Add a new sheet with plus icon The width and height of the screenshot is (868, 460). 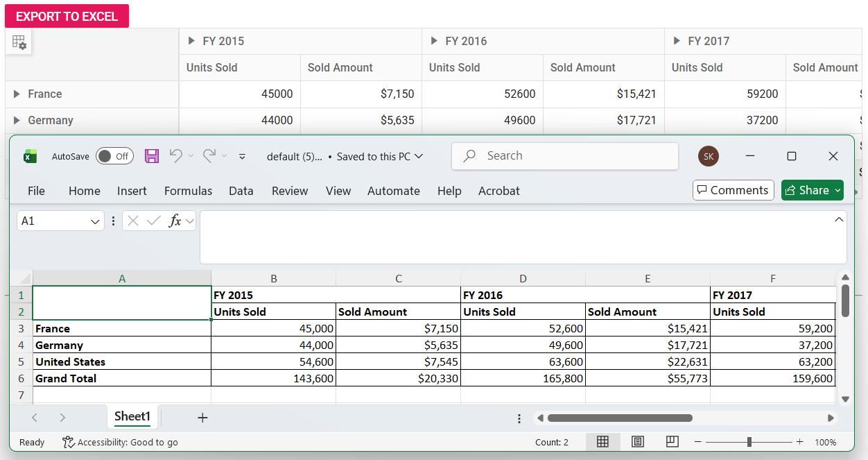(202, 417)
